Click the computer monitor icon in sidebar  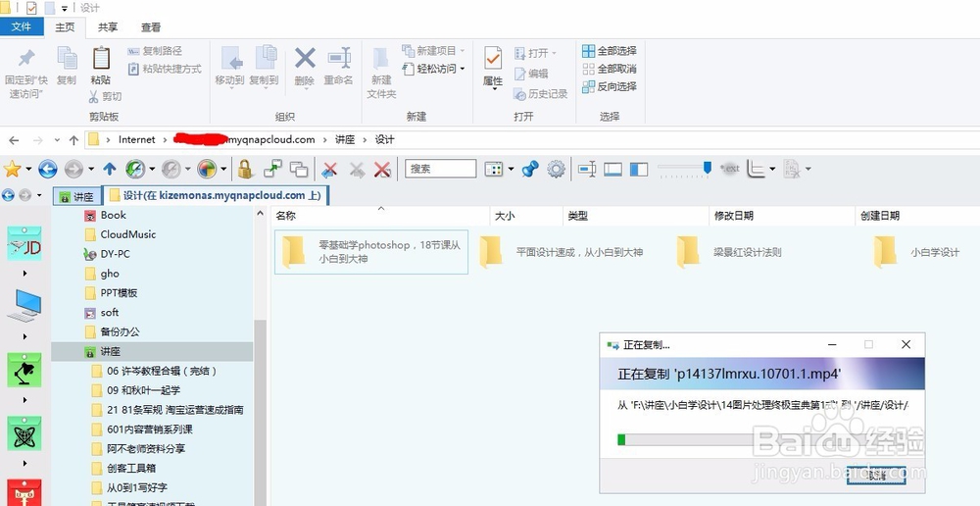(x=24, y=306)
